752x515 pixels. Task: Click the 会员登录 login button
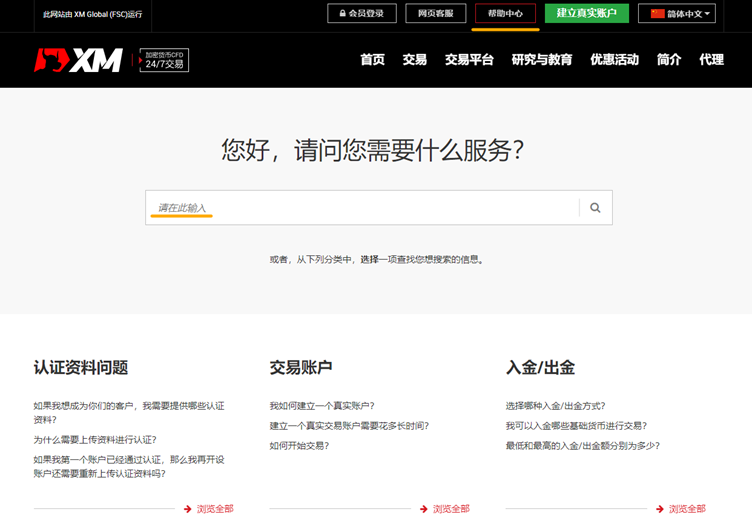[361, 14]
